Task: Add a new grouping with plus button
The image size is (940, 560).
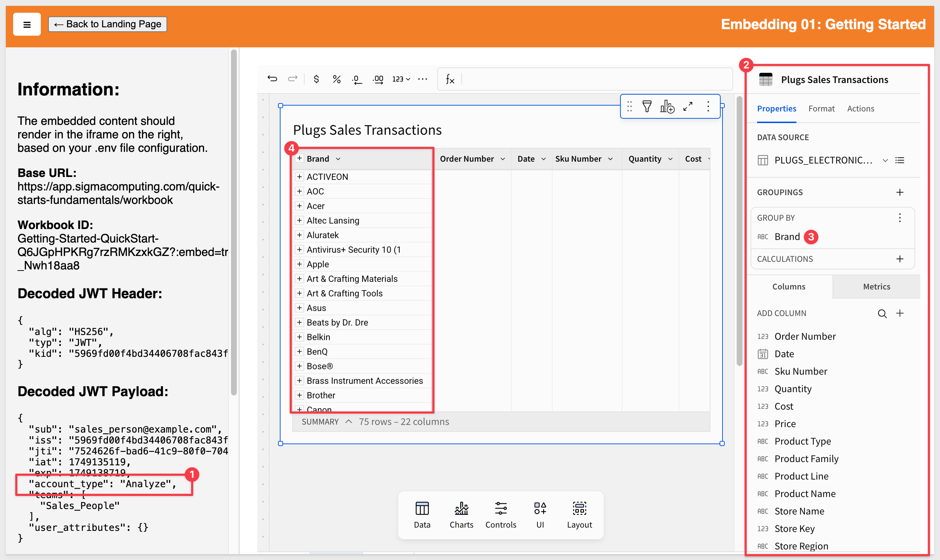Action: click(900, 193)
